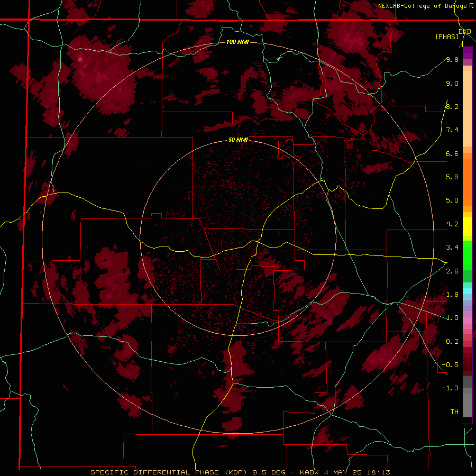Click the 50 NMI range ring label
476x476 pixels.
click(238, 140)
